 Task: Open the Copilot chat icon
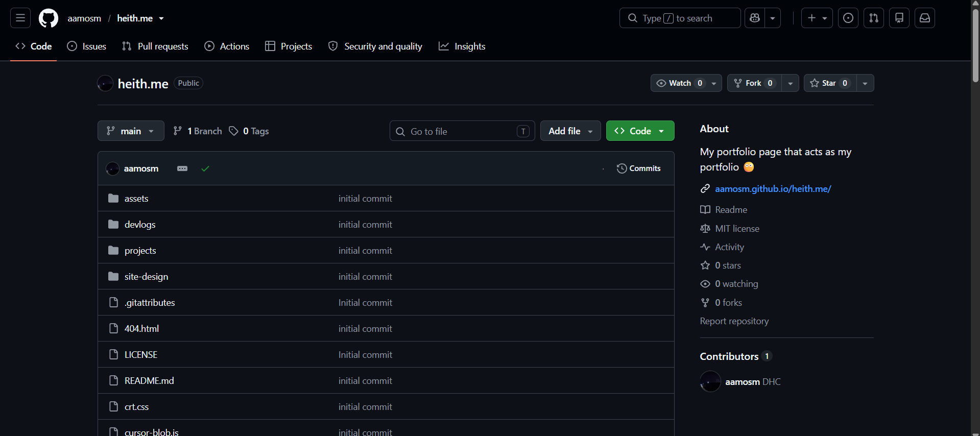click(x=755, y=18)
